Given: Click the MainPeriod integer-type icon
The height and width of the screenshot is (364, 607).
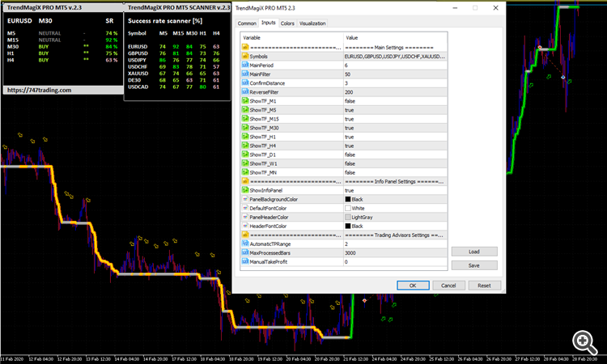Looking at the screenshot, I should coord(245,65).
